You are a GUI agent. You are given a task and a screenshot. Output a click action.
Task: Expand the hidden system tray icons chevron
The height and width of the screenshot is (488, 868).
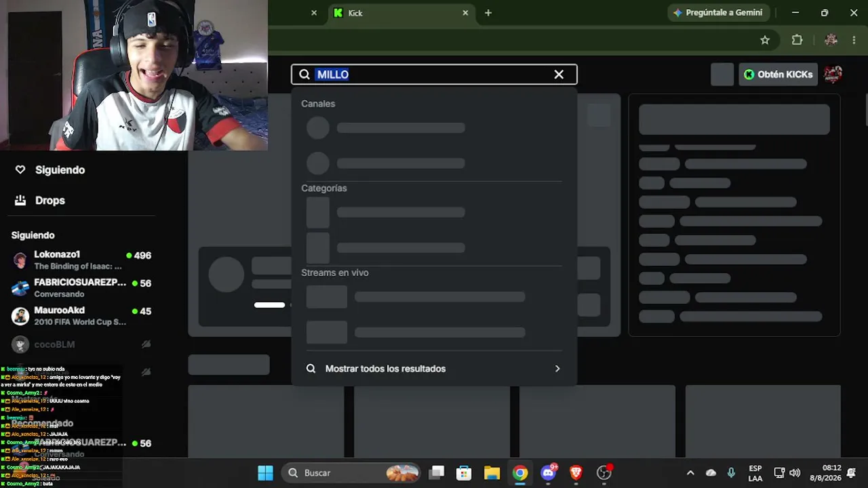690,473
